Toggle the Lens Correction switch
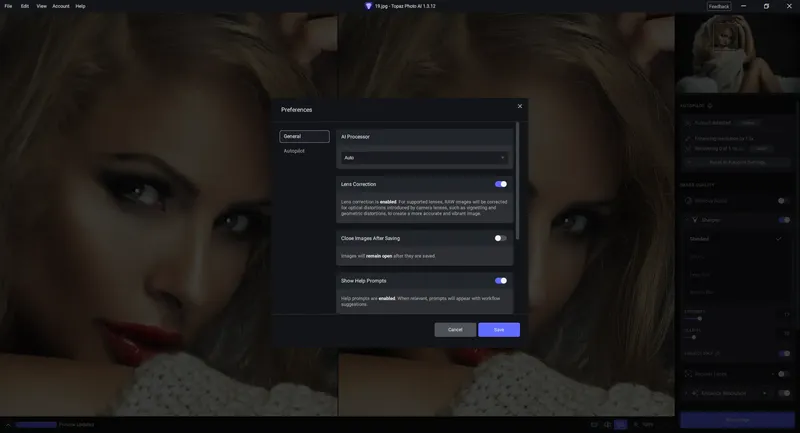 tap(501, 184)
